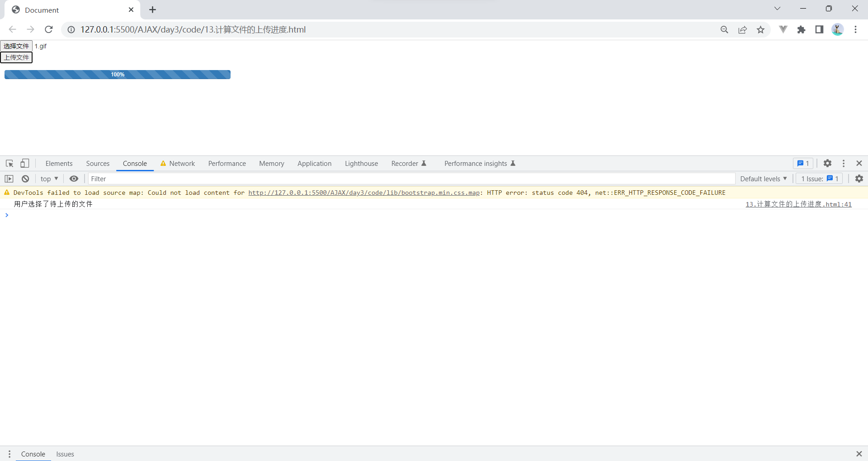The height and width of the screenshot is (461, 868).
Task: Clear the console
Action: pos(25,179)
